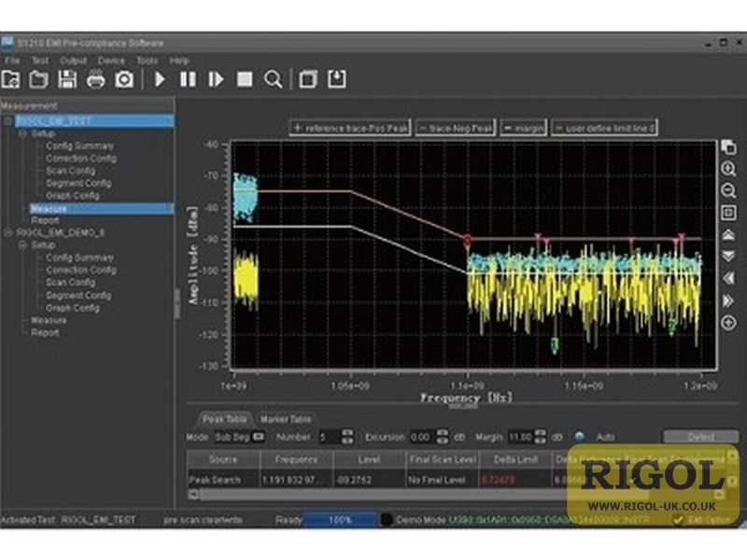Open the Device menu
Viewport: 747px width, 560px height.
(x=111, y=61)
